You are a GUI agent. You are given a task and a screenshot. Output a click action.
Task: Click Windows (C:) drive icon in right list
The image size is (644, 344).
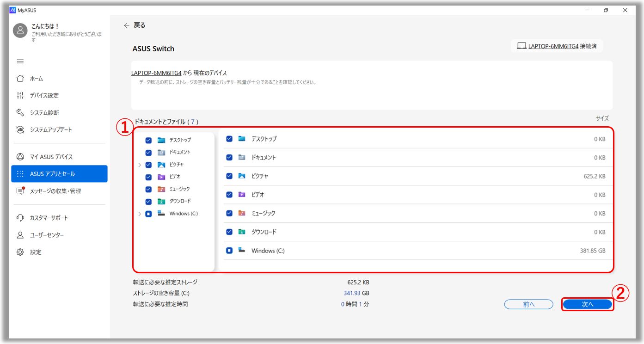point(242,250)
